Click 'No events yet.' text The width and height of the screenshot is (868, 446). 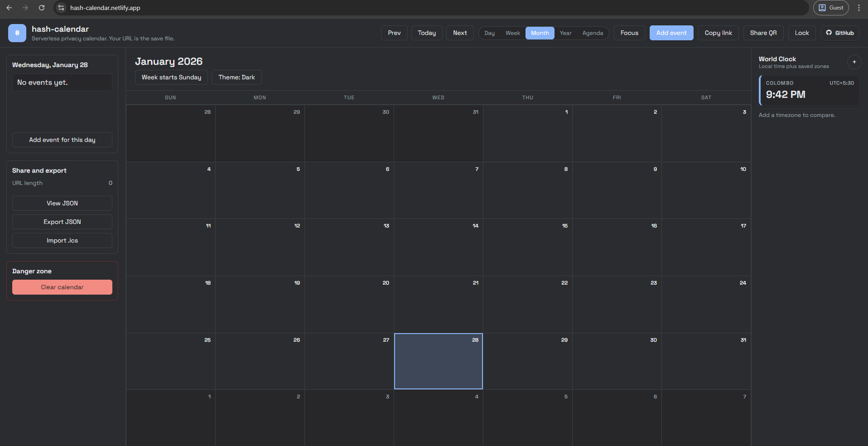pos(43,82)
